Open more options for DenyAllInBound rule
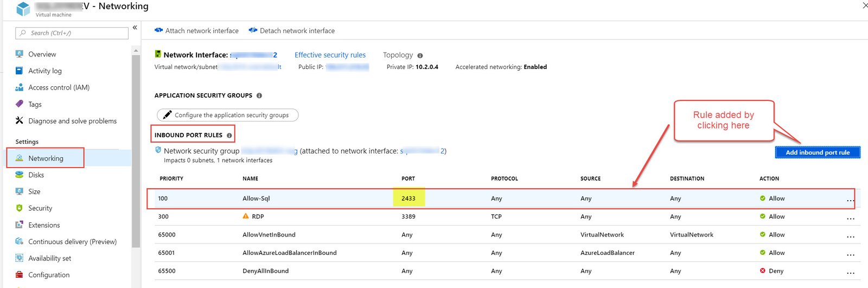 pos(850,273)
